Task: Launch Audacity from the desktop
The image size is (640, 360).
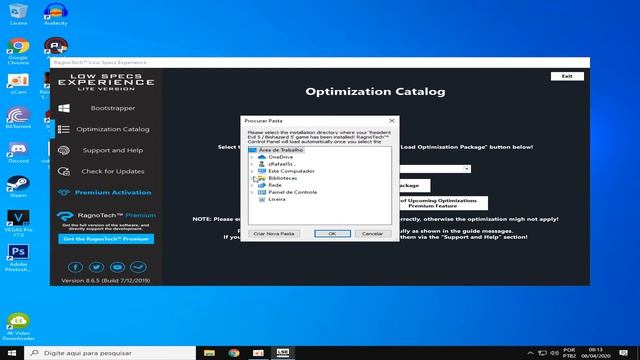Action: pos(56,14)
